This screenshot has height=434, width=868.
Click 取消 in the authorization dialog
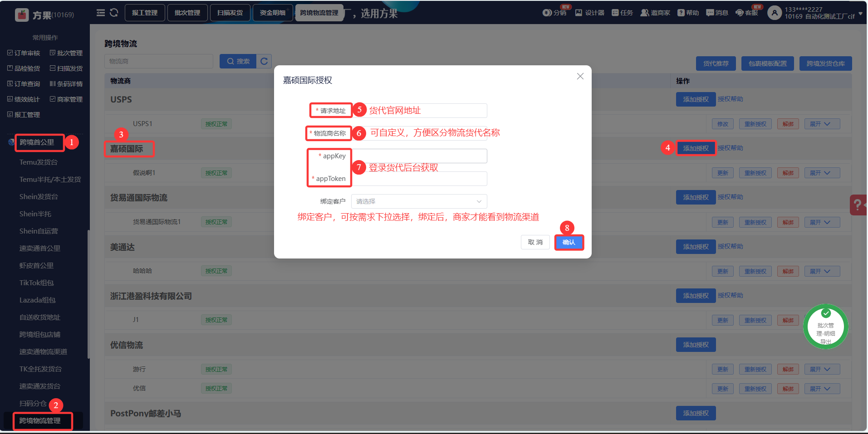[535, 242]
